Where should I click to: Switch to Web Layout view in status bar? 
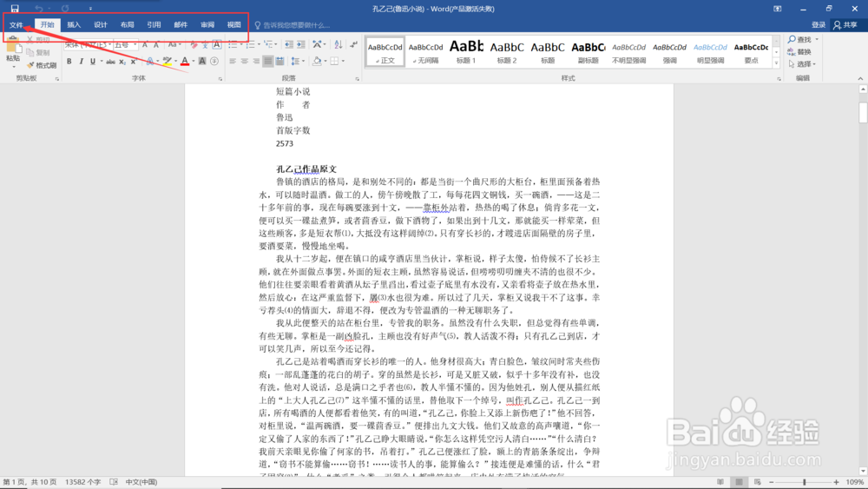click(757, 482)
